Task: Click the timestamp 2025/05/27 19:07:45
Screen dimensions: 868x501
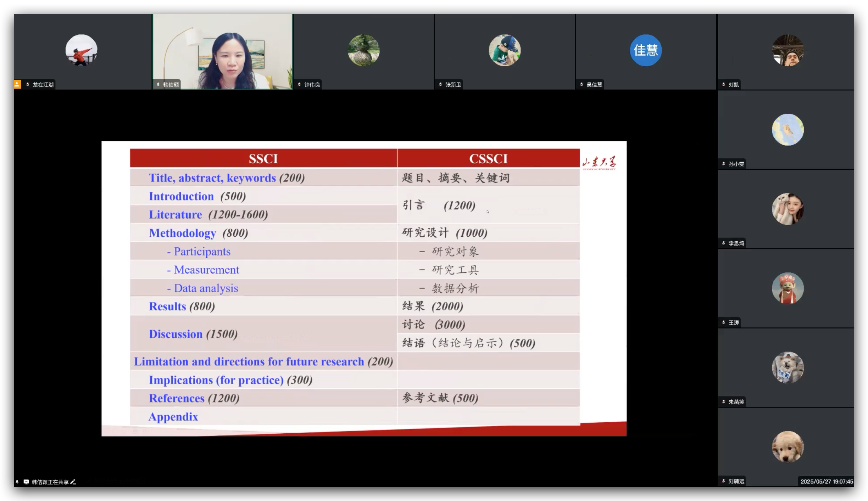Action: 827,482
